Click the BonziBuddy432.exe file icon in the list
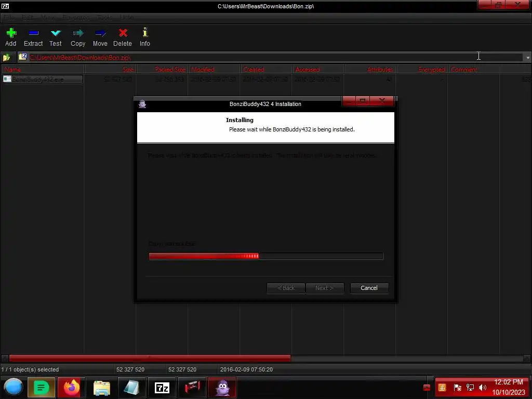Image resolution: width=532 pixels, height=399 pixels. [x=7, y=79]
